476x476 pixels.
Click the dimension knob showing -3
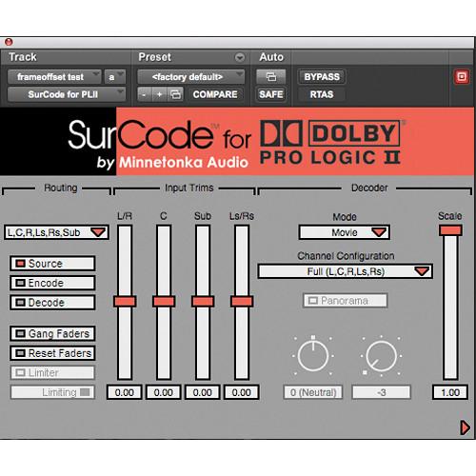(x=382, y=356)
